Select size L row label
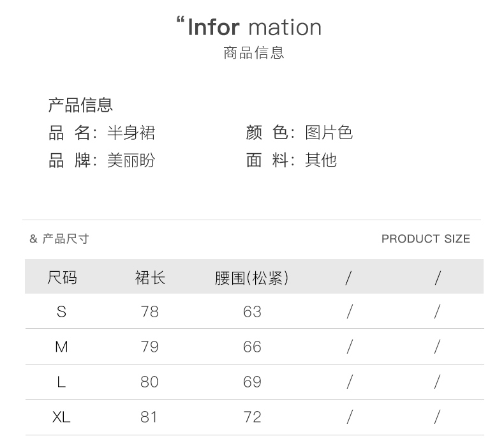 (x=61, y=382)
